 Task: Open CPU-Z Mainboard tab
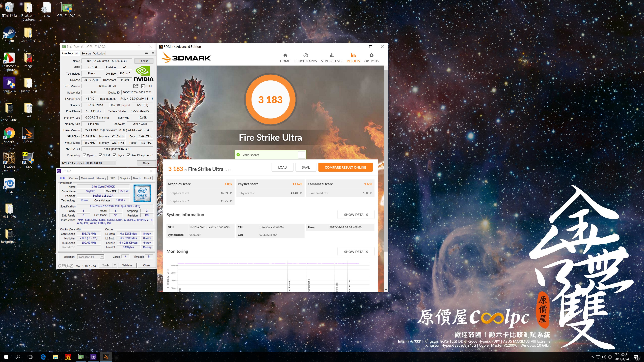point(87,178)
